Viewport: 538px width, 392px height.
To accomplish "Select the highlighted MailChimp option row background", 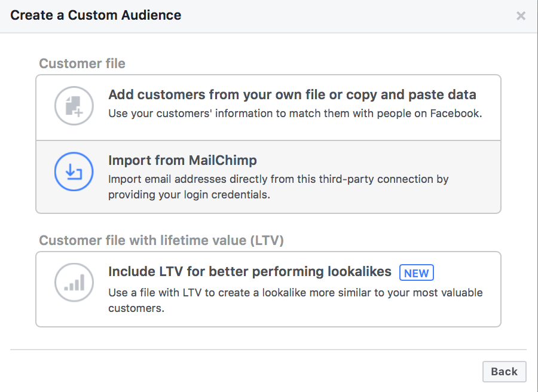I will [x=268, y=177].
